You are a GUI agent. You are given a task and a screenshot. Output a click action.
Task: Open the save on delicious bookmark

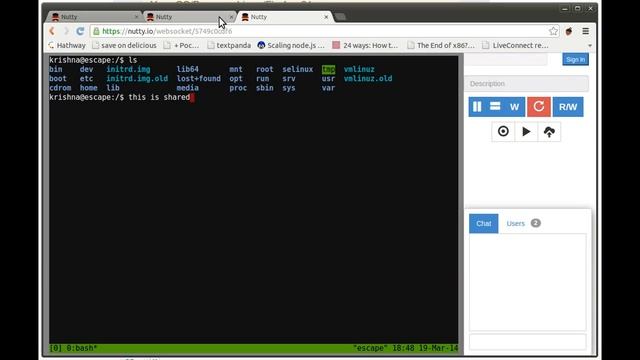124,45
